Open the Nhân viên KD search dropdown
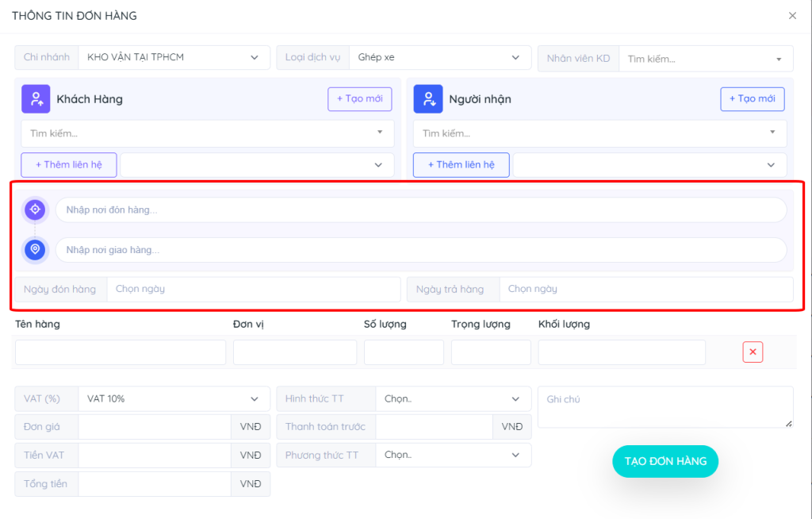This screenshot has width=812, height=519. click(x=704, y=58)
